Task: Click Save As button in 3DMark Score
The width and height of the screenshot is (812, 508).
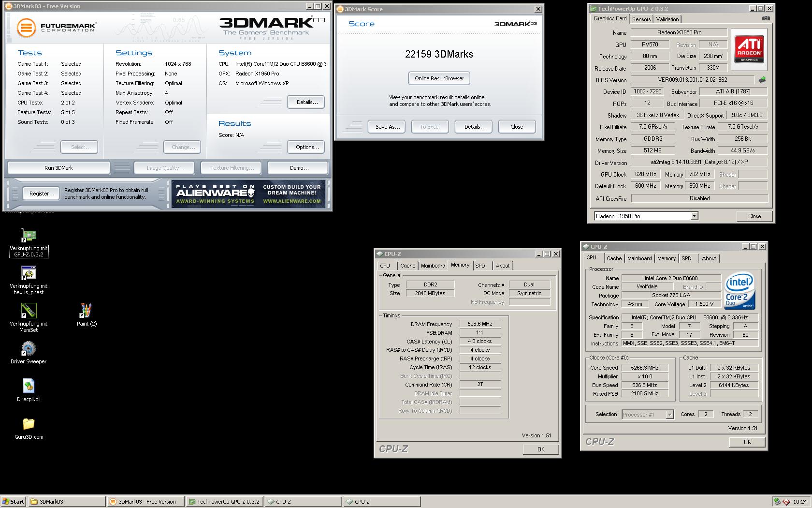Action: pos(388,127)
